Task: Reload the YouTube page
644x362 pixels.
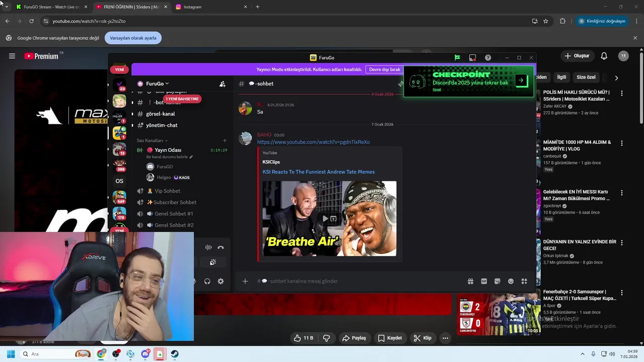Action: coord(31,21)
